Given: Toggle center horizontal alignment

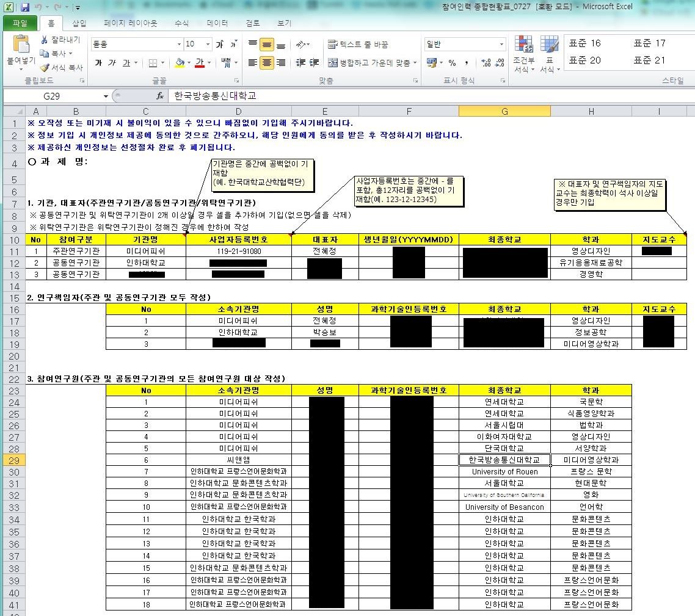Looking at the screenshot, I should coord(267,63).
